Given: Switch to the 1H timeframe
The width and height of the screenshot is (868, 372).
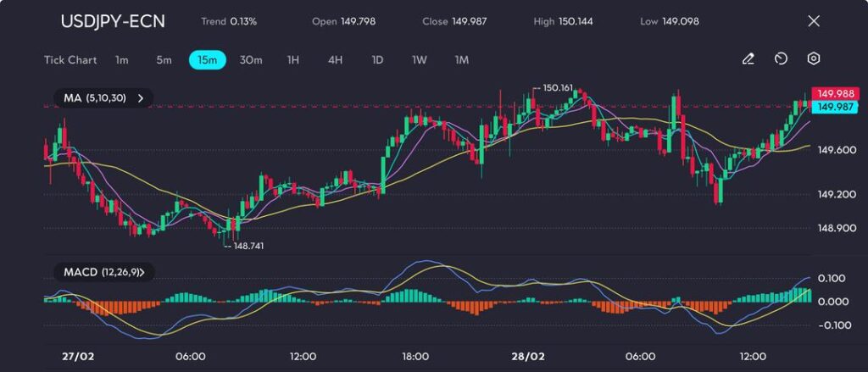Looking at the screenshot, I should 293,60.
